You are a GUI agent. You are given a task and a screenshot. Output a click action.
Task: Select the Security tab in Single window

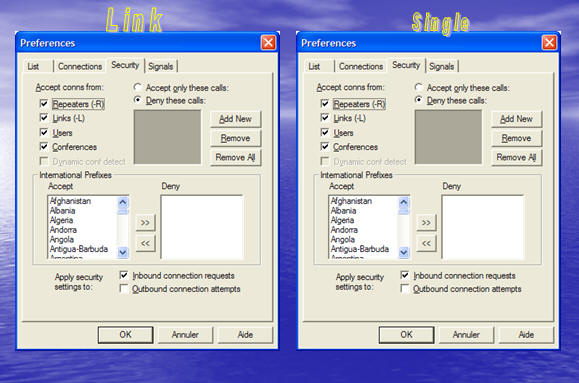tap(406, 65)
